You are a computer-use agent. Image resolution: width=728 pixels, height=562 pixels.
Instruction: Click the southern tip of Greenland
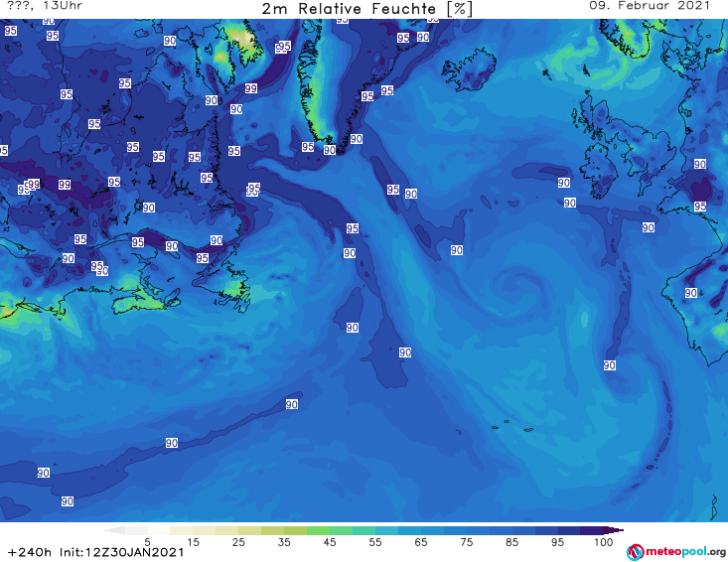(x=343, y=149)
